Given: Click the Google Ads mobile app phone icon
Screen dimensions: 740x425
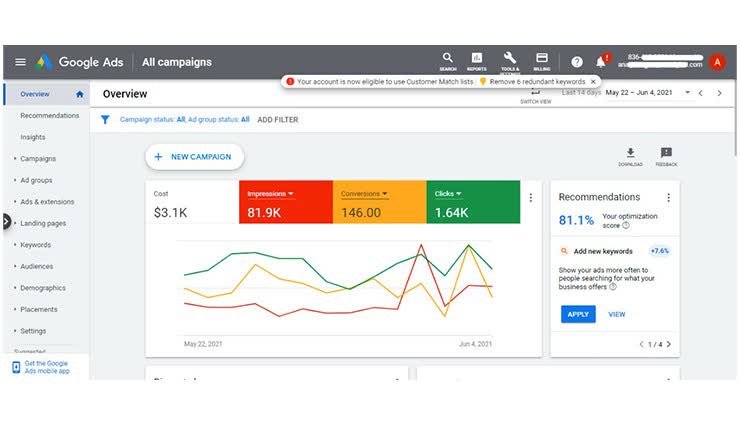Looking at the screenshot, I should click(x=16, y=367).
